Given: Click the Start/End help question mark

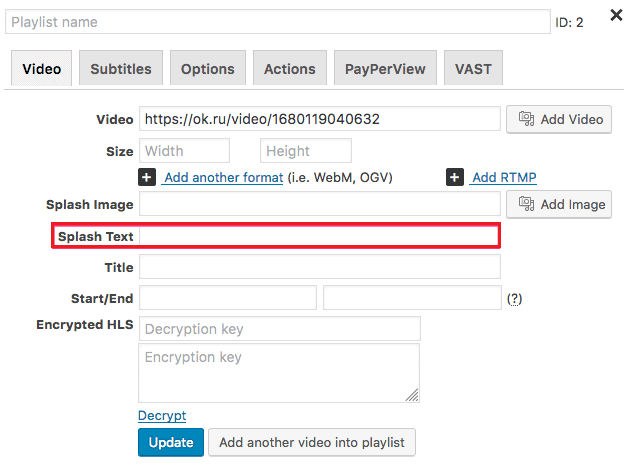Looking at the screenshot, I should [514, 299].
